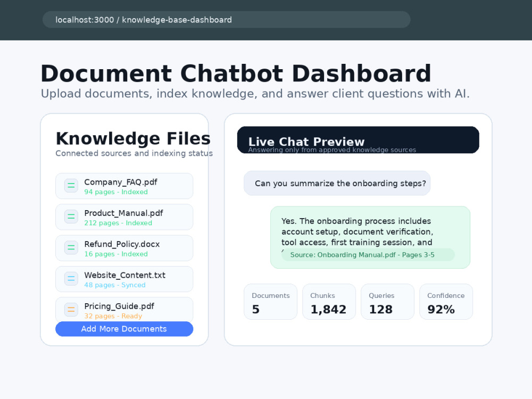
Task: Click the '32 pages - Ready' status
Action: point(113,316)
